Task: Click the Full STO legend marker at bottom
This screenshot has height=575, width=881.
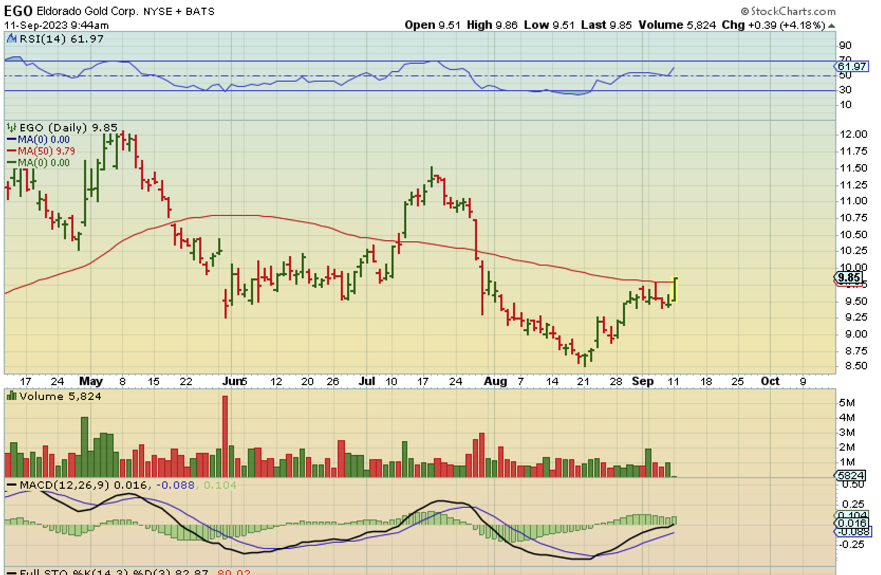Action: tap(12, 570)
